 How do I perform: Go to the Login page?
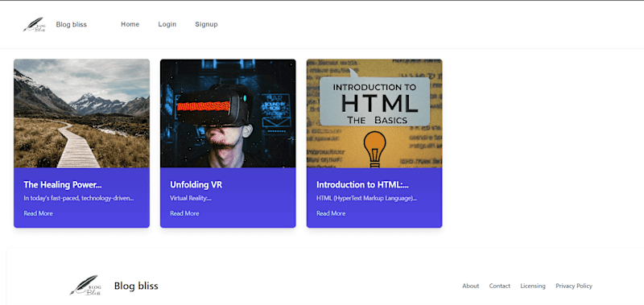(x=167, y=24)
